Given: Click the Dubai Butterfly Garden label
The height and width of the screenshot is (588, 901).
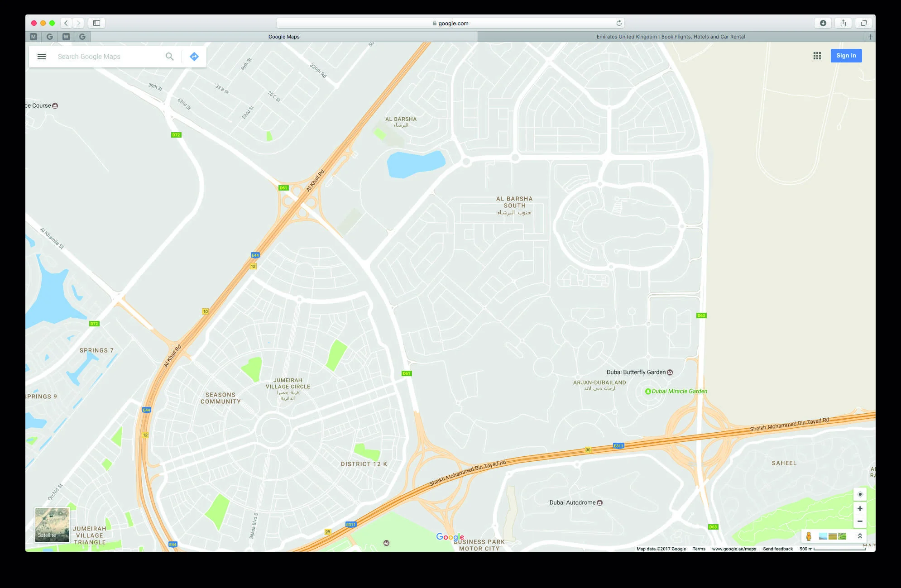Looking at the screenshot, I should point(636,373).
